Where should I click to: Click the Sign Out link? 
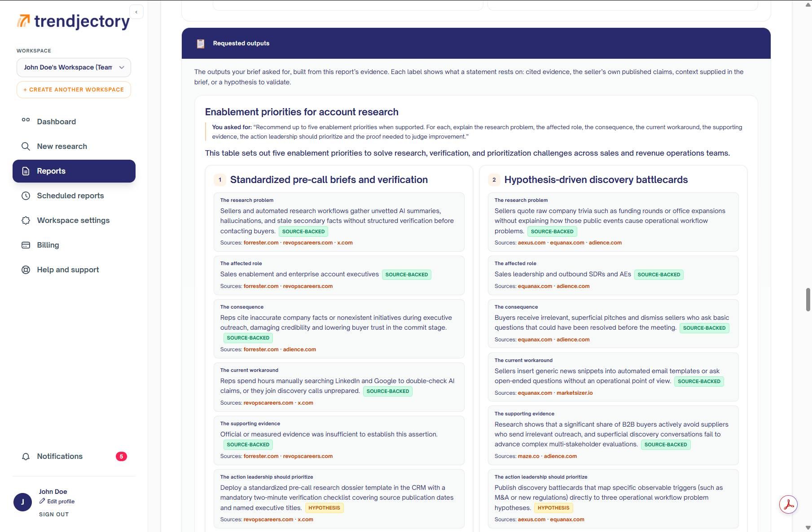point(54,515)
